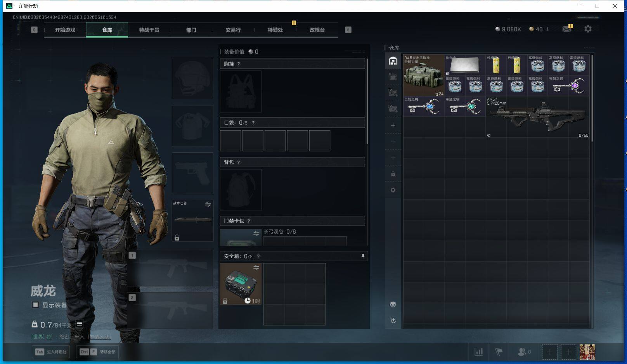Click the weight detail list icon

[80, 324]
